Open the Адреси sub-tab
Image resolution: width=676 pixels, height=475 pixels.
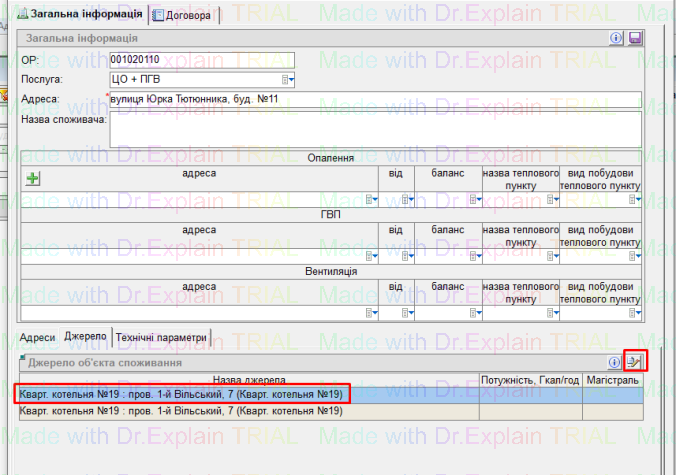pyautogui.click(x=37, y=338)
